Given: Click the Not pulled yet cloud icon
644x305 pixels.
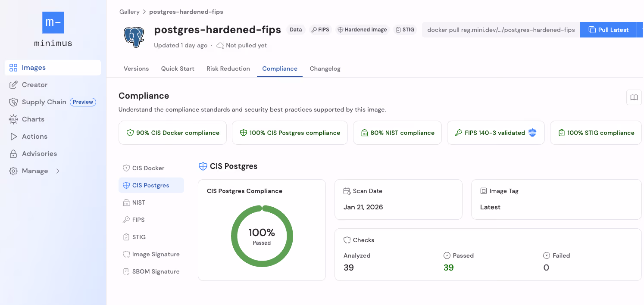Looking at the screenshot, I should click(x=220, y=46).
